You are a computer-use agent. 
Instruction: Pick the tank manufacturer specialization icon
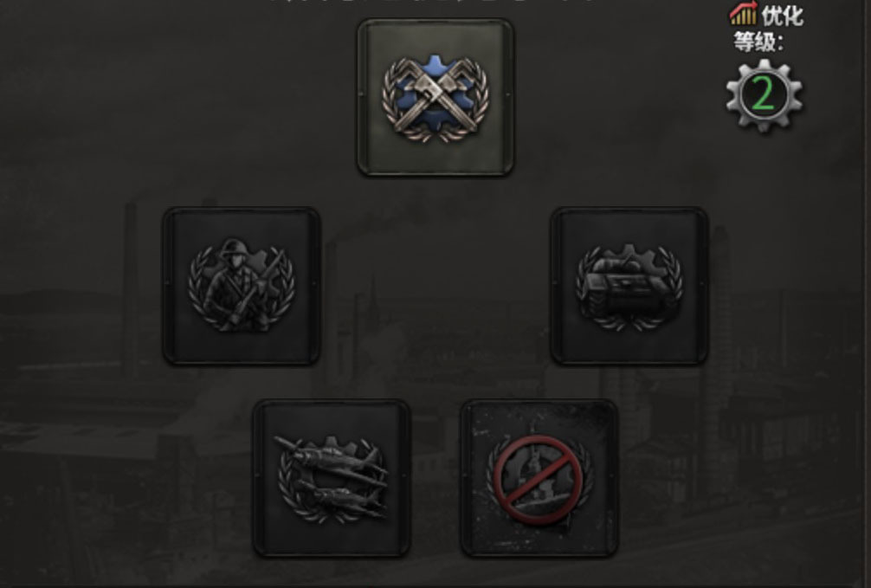[629, 286]
